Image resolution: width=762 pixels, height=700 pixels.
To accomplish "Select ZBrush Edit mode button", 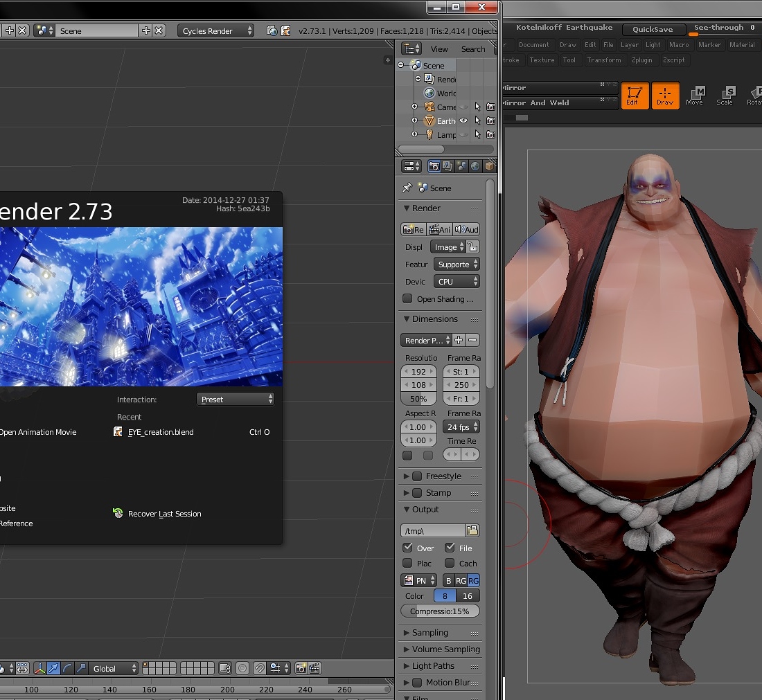I will pyautogui.click(x=635, y=96).
